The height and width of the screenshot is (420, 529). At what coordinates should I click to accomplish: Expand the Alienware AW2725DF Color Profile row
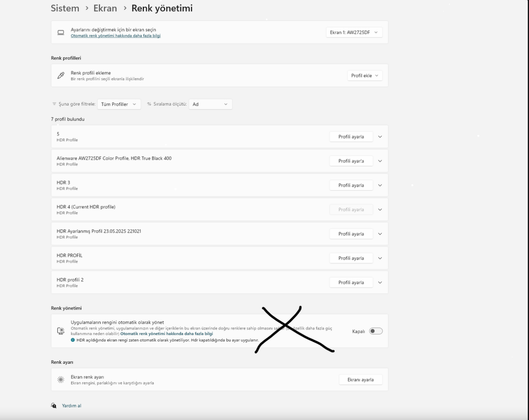click(380, 161)
